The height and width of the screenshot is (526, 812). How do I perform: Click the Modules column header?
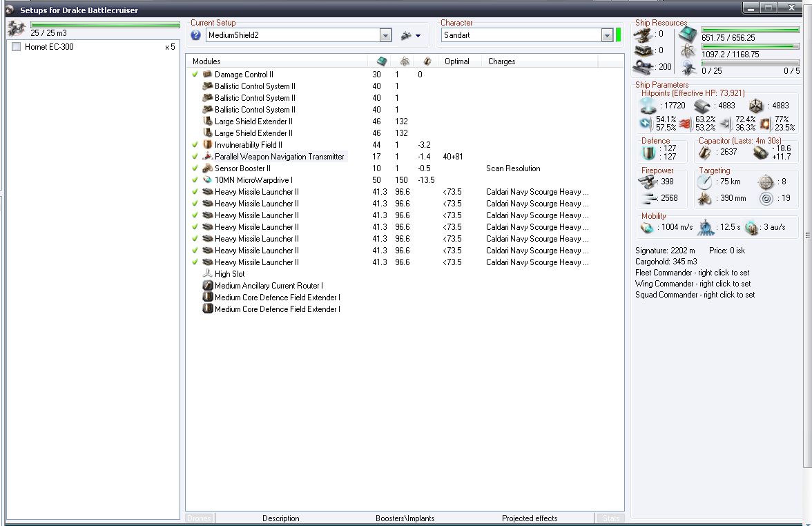277,61
